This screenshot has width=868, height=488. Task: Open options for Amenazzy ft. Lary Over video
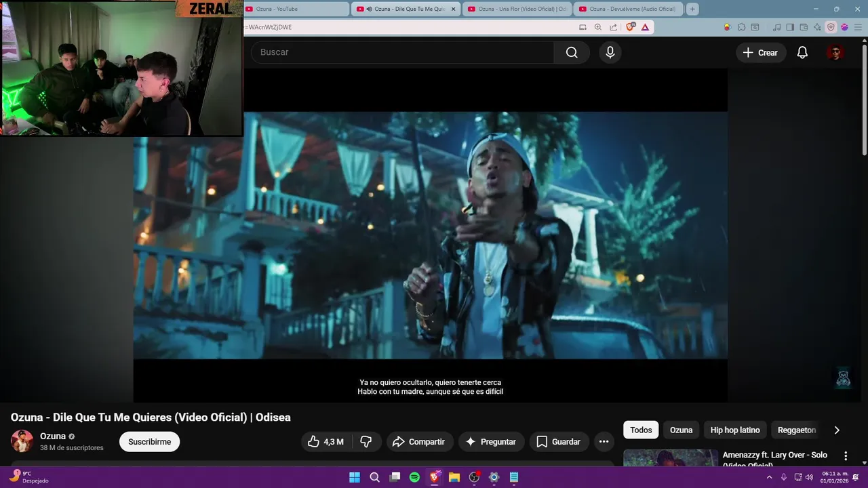point(846,456)
